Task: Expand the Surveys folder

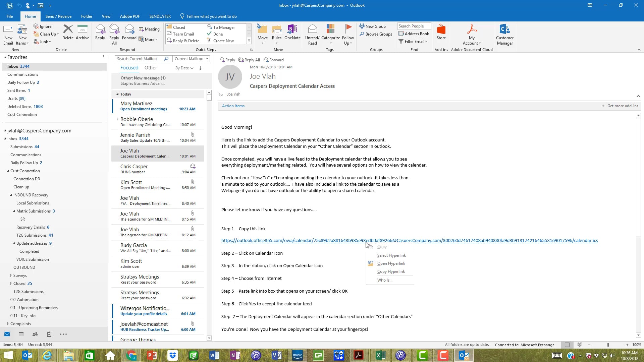Action: [11, 276]
